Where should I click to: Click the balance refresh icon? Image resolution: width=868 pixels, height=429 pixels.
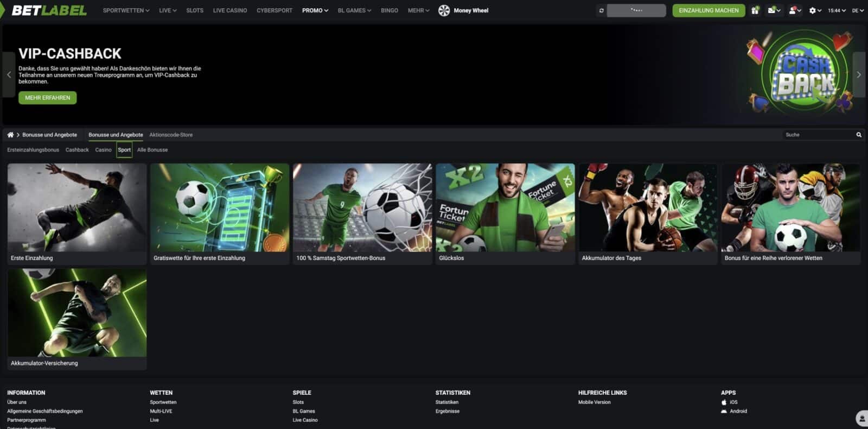click(601, 10)
